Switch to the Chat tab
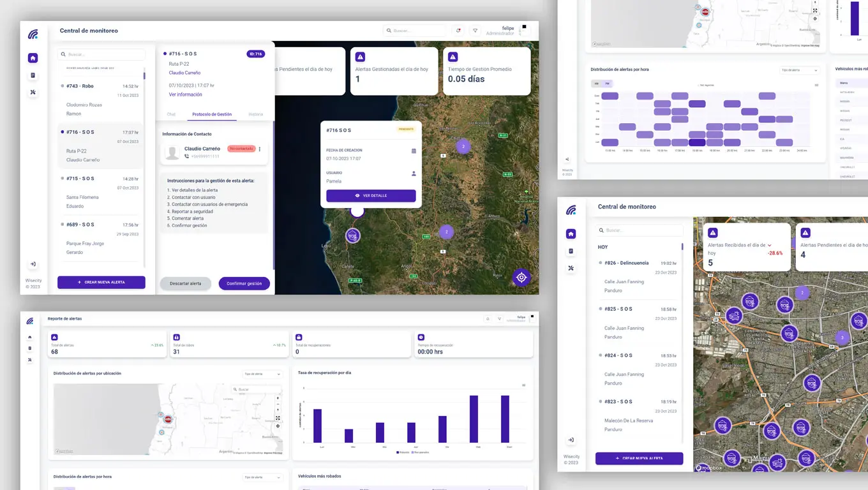The height and width of the screenshot is (490, 868). [x=171, y=114]
